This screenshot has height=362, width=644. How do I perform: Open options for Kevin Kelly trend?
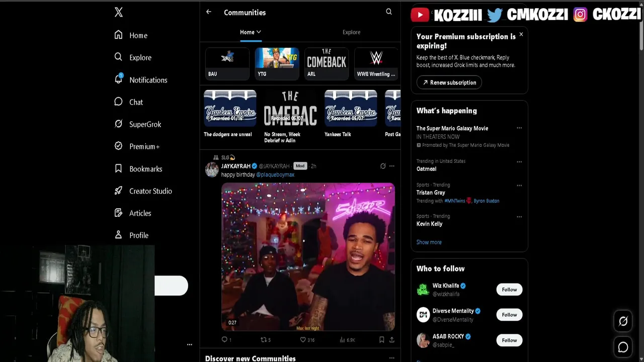click(519, 217)
